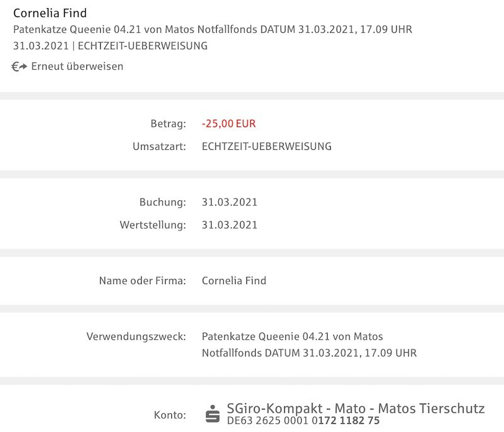The height and width of the screenshot is (432, 504).
Task: Click the Umsatzart label
Action: point(159,147)
